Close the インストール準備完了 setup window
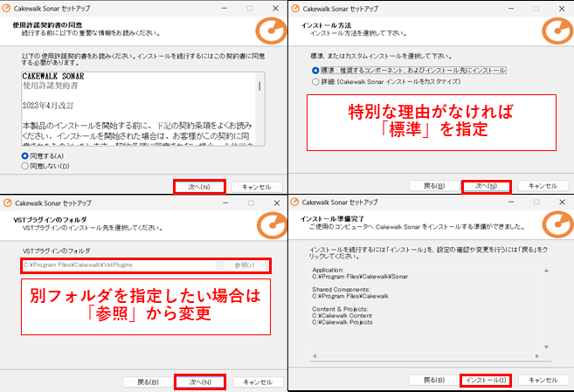The height and width of the screenshot is (392, 574). tap(562, 202)
